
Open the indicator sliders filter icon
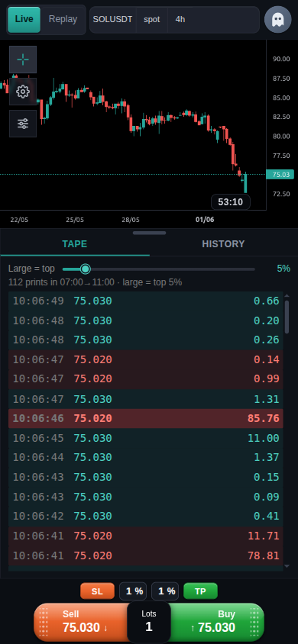point(23,124)
